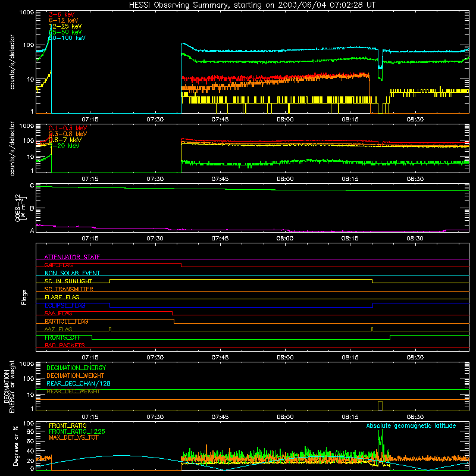
Task: Click the 7-20 MeV legend label
Action: (64, 146)
